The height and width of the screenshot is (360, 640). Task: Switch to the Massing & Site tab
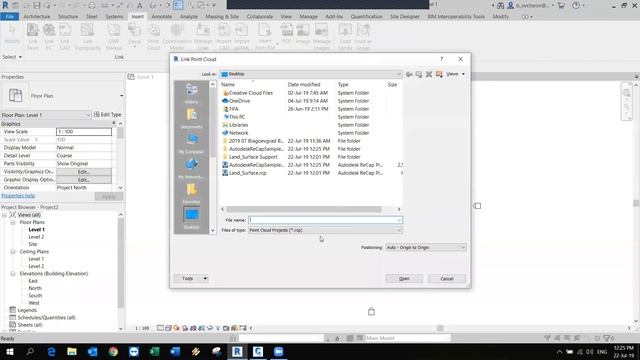click(222, 17)
